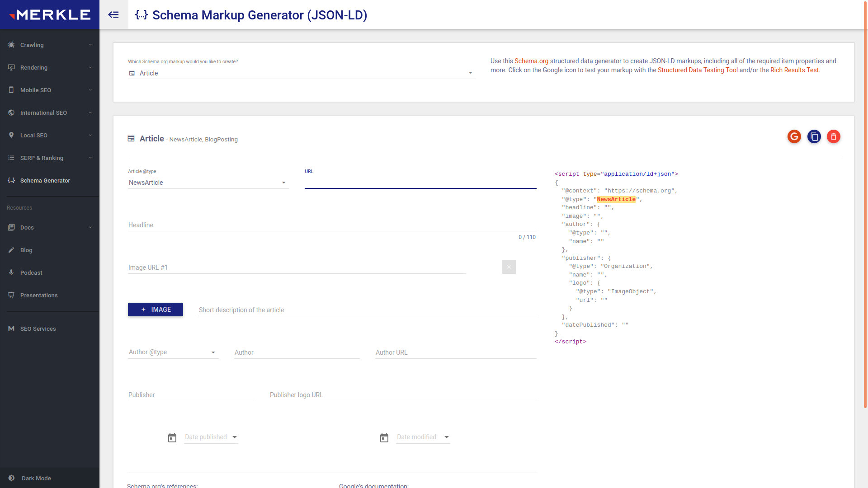Select the Local SEO pin icon
The image size is (868, 488).
(11, 135)
